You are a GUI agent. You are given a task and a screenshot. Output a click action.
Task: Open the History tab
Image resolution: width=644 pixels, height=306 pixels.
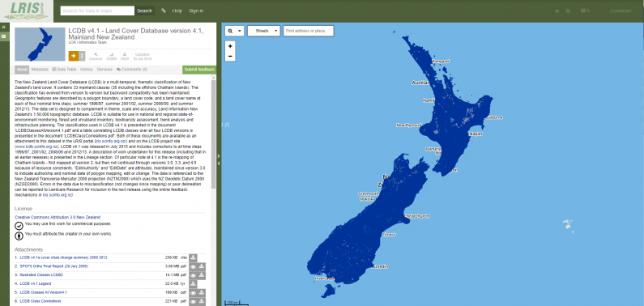pyautogui.click(x=87, y=70)
